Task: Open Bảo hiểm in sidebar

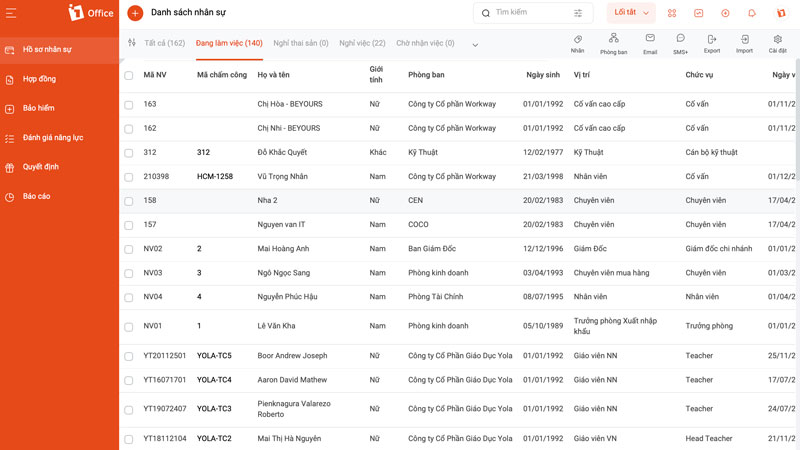Action: click(59, 108)
